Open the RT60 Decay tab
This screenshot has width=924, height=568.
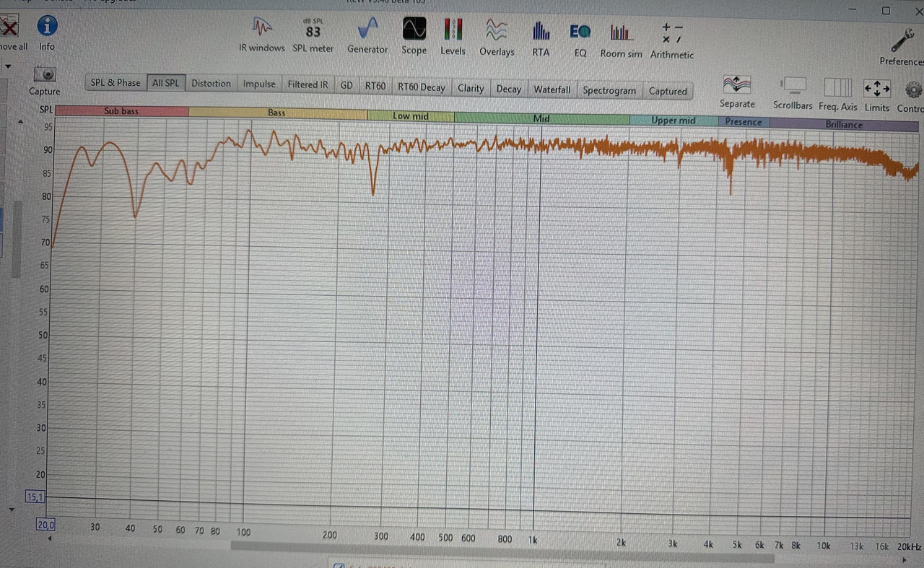(x=422, y=87)
